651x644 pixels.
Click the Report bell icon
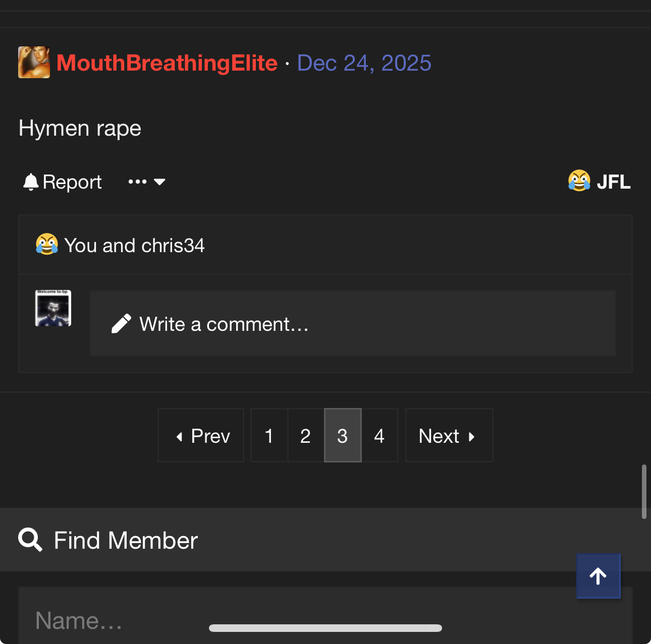(31, 182)
